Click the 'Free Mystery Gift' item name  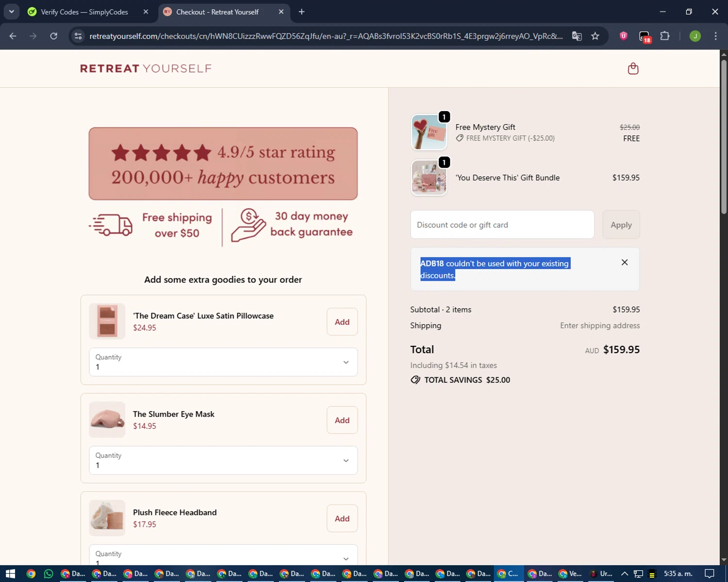pyautogui.click(x=485, y=127)
